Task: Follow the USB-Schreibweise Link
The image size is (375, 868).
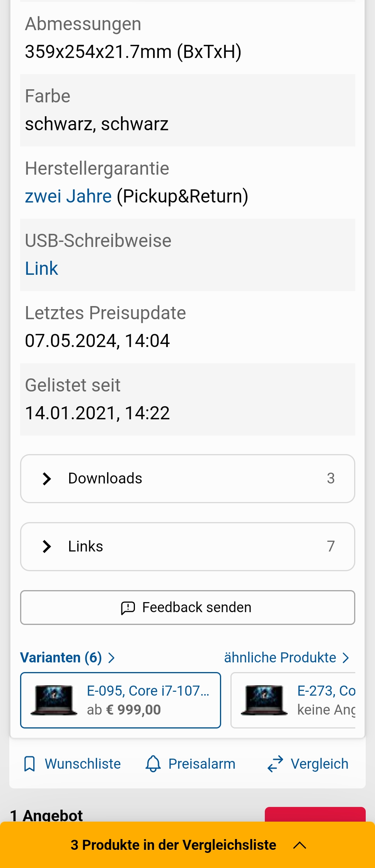Action: 41,269
